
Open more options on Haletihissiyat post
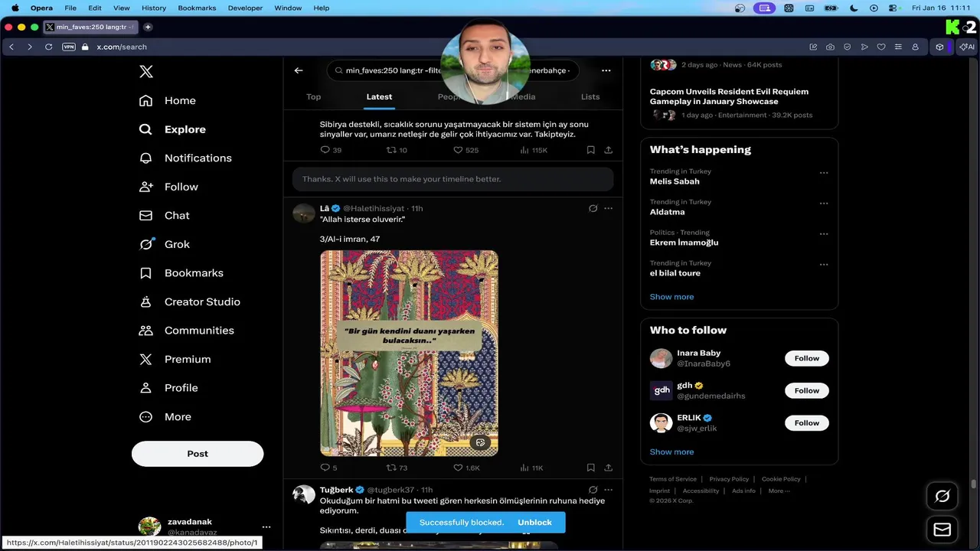tap(609, 208)
